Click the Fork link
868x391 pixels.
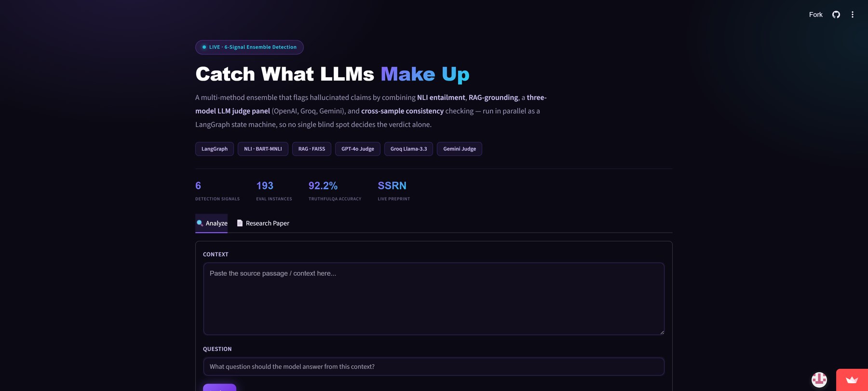[816, 14]
